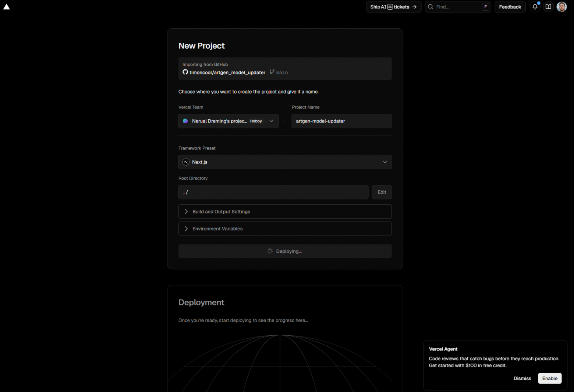Open the Framework Preset dropdown
This screenshot has height=392, width=574.
pos(285,162)
